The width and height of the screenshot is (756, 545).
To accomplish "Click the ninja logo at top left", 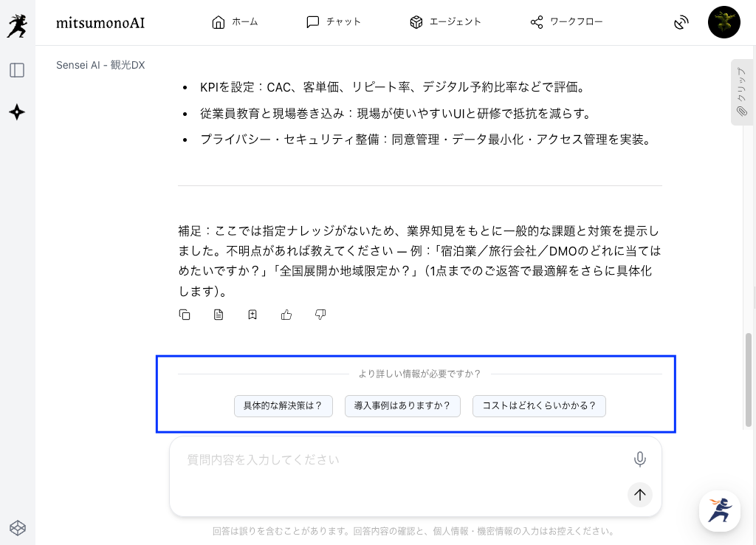I will [x=17, y=26].
